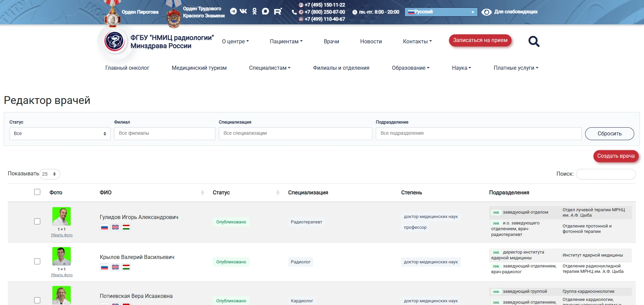
Task: Click the НМИЦ радиологии round logo
Action: tap(115, 41)
